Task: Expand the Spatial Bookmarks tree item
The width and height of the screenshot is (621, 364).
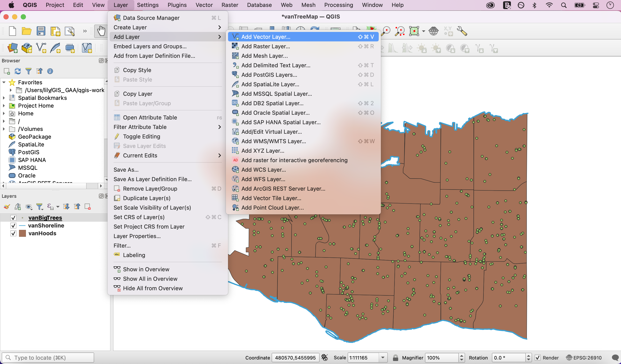Action: point(4,98)
